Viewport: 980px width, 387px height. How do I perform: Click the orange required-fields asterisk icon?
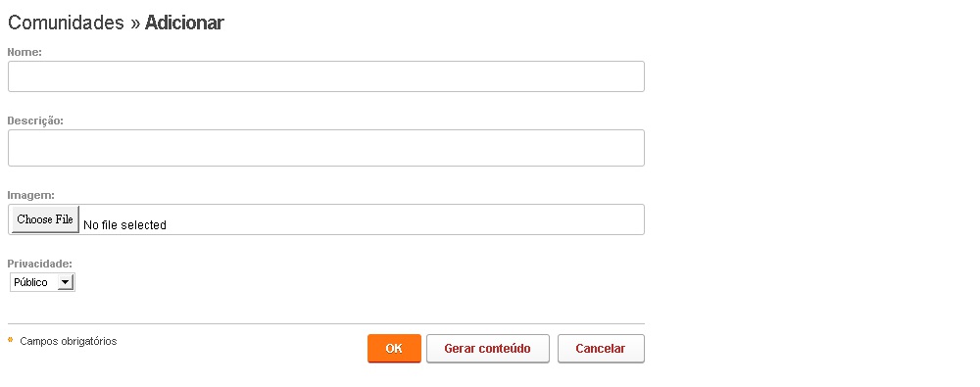(10, 340)
